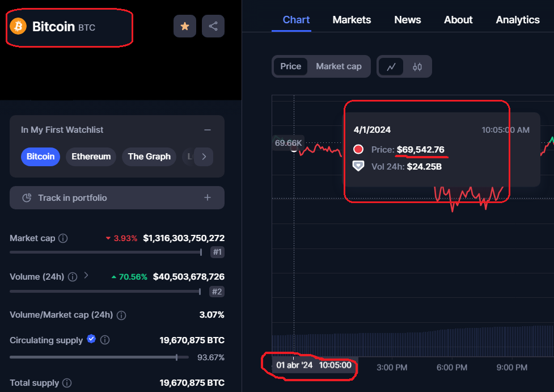The image size is (554, 392).
Task: Switch to line chart view icon
Action: tap(391, 66)
